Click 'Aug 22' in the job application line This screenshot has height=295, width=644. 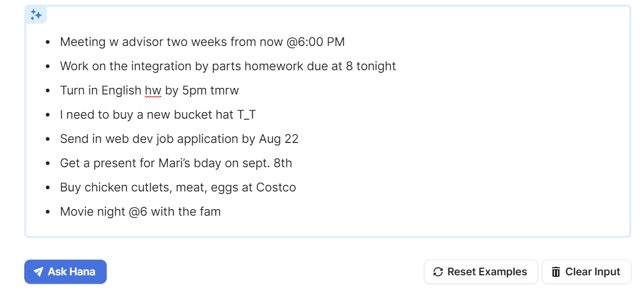[x=279, y=139]
